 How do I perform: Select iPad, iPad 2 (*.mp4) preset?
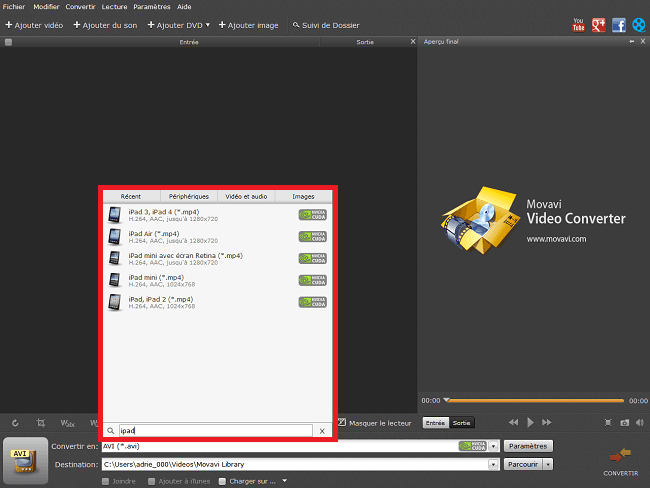(217, 302)
